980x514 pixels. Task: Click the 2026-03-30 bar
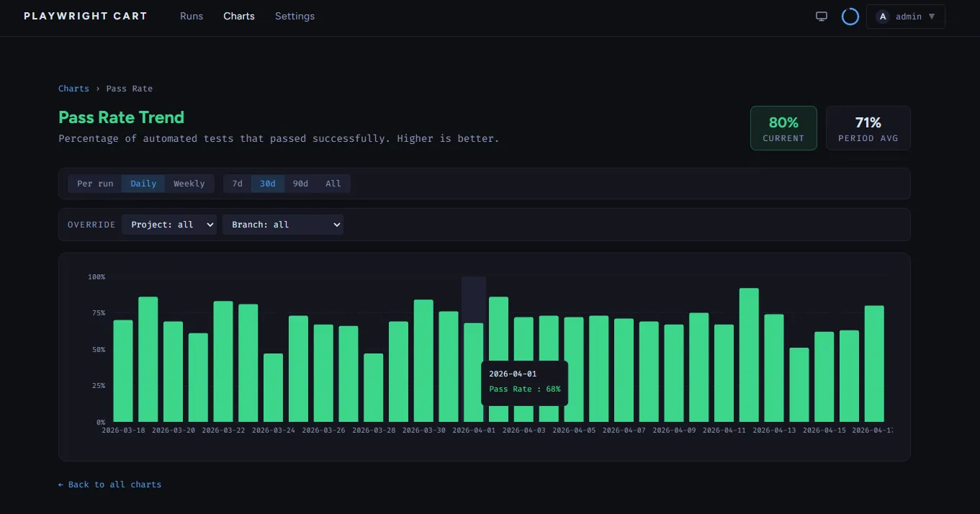pyautogui.click(x=423, y=361)
